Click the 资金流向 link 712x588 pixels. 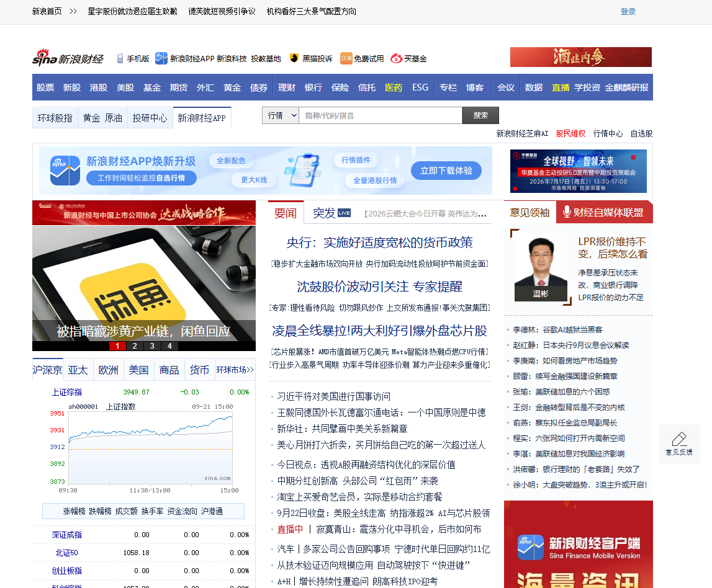coord(182,511)
